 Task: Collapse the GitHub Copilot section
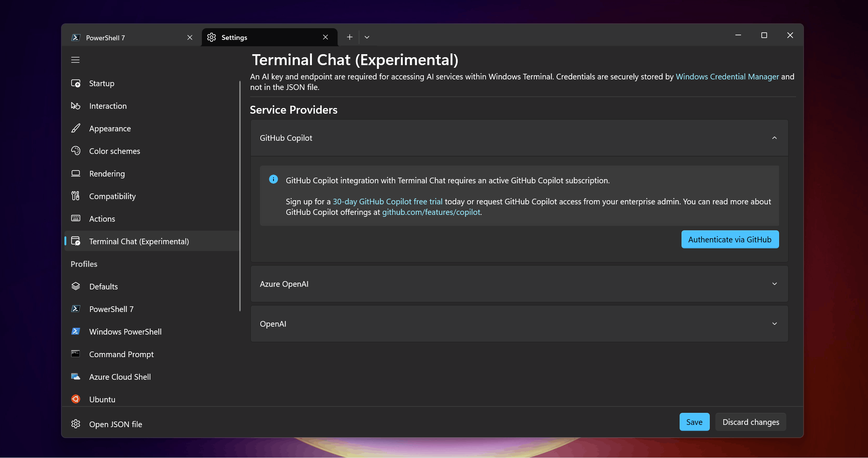[x=775, y=138]
